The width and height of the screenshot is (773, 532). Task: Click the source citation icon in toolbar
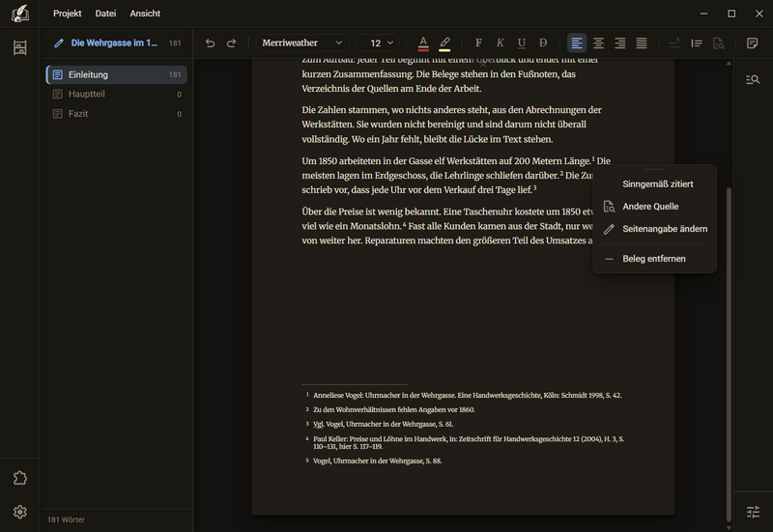(x=718, y=42)
